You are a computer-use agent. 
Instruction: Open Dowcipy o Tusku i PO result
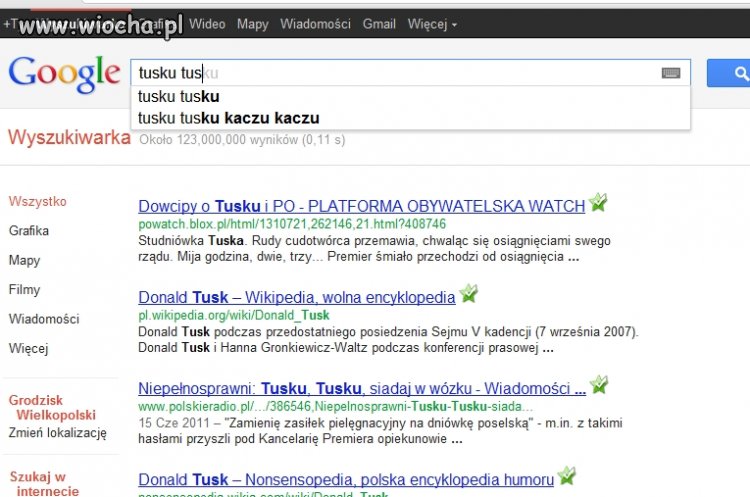click(x=362, y=206)
